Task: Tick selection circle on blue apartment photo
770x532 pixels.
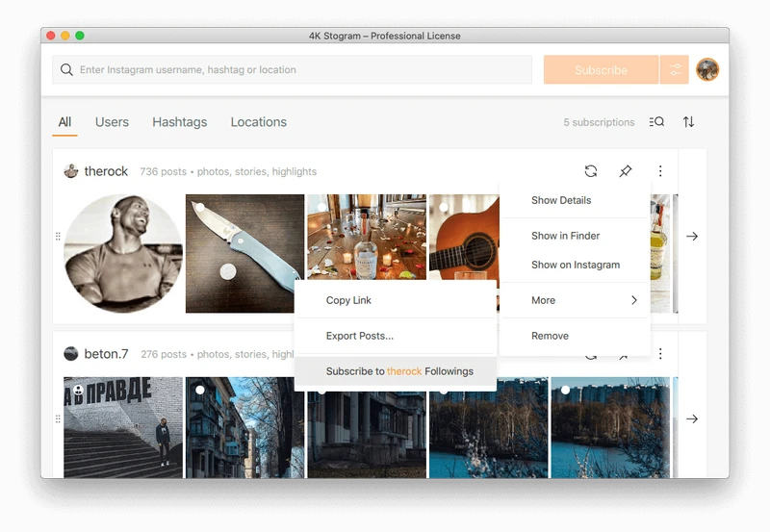Action: coord(200,390)
